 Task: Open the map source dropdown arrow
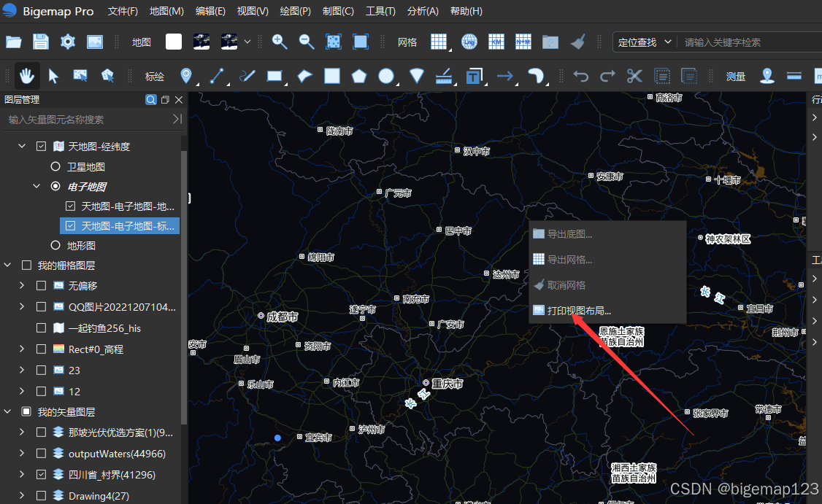[x=247, y=42]
